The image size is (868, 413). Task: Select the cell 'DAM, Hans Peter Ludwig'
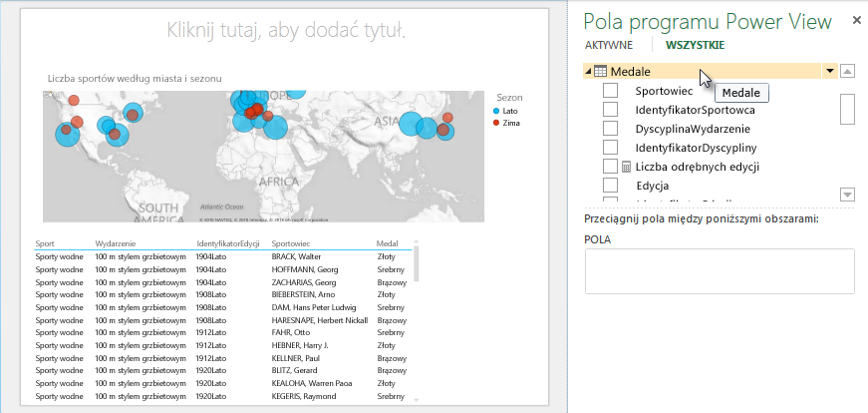coord(314,307)
